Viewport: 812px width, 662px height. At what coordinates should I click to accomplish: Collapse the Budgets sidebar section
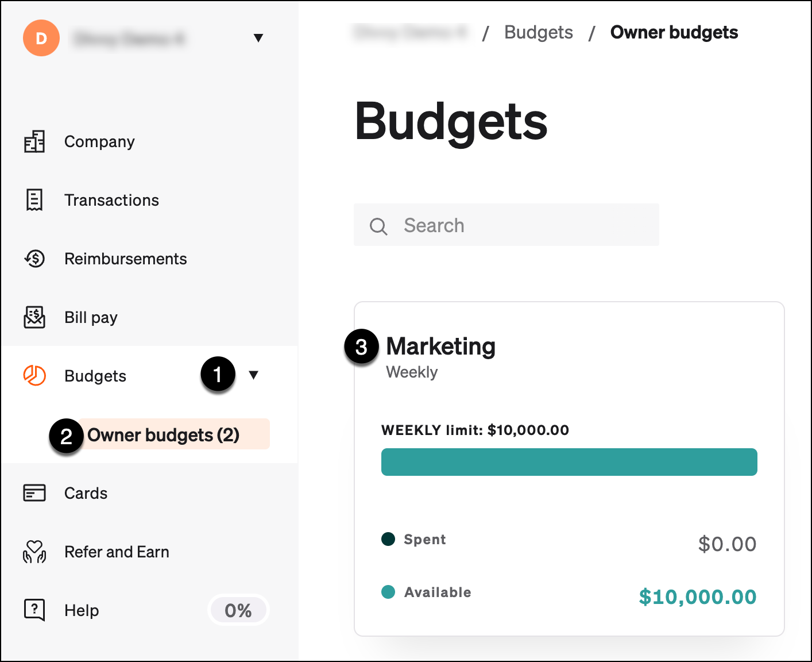point(254,375)
